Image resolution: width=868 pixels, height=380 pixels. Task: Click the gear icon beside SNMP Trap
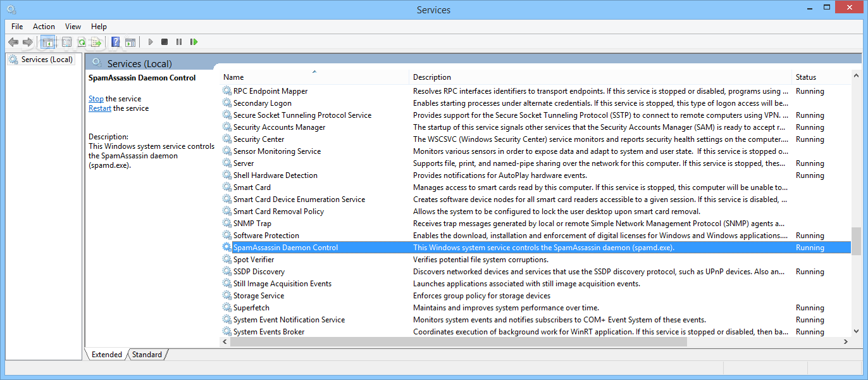[x=227, y=224]
